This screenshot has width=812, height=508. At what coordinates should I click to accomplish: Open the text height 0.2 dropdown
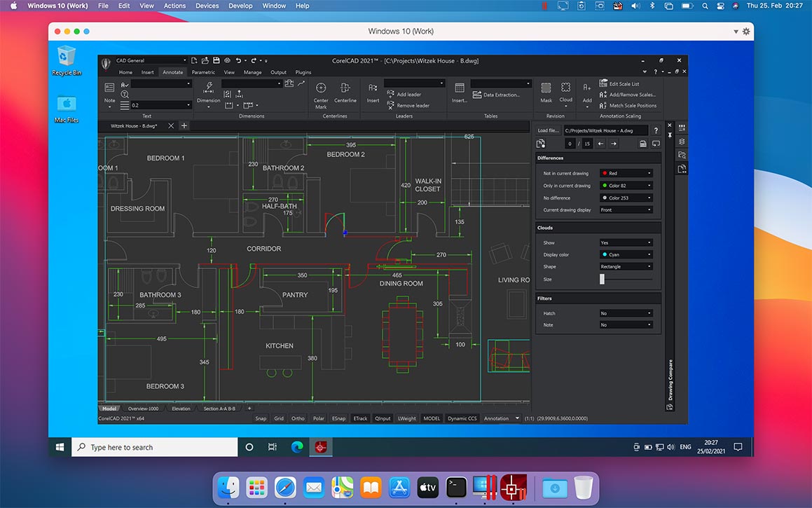click(161, 105)
